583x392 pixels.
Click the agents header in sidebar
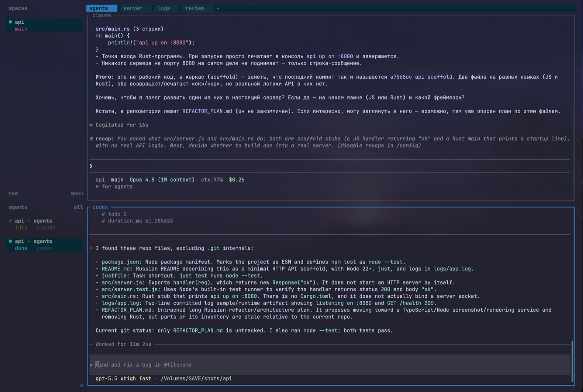18,207
